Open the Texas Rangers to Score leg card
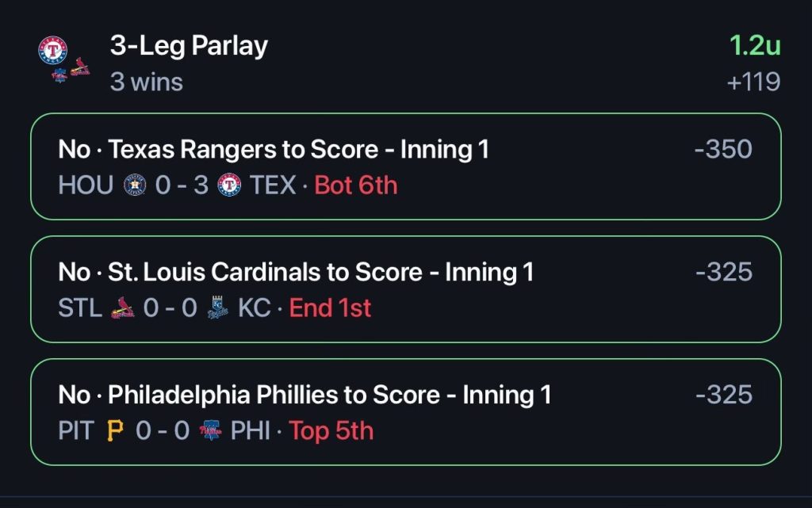The image size is (812, 508). (x=406, y=166)
